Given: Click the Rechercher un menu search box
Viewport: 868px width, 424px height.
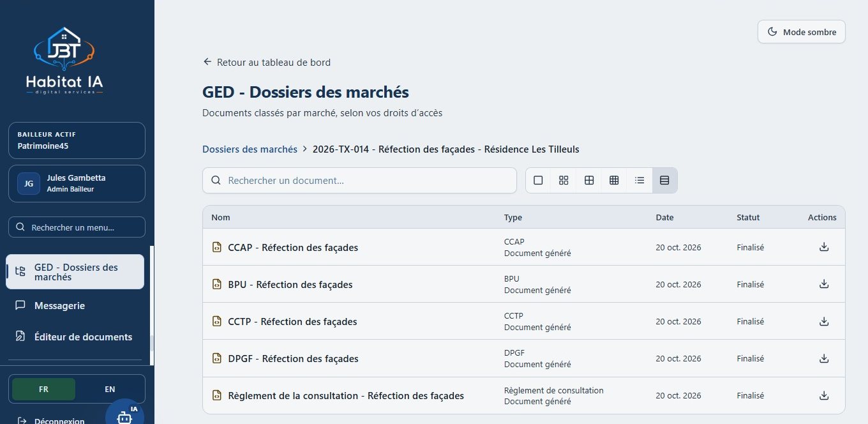Looking at the screenshot, I should [x=77, y=227].
